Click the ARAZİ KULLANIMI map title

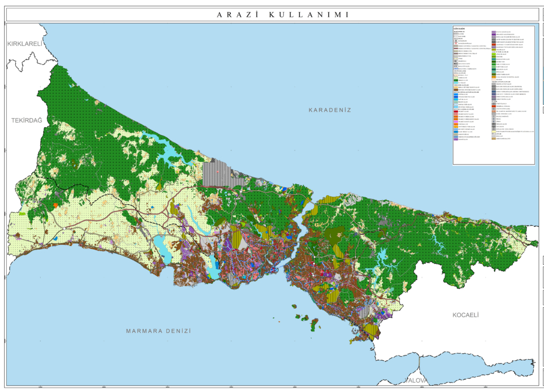pyautogui.click(x=283, y=15)
